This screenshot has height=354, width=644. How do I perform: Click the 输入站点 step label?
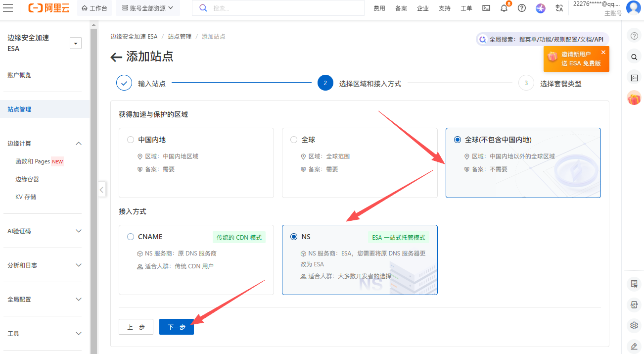click(152, 84)
